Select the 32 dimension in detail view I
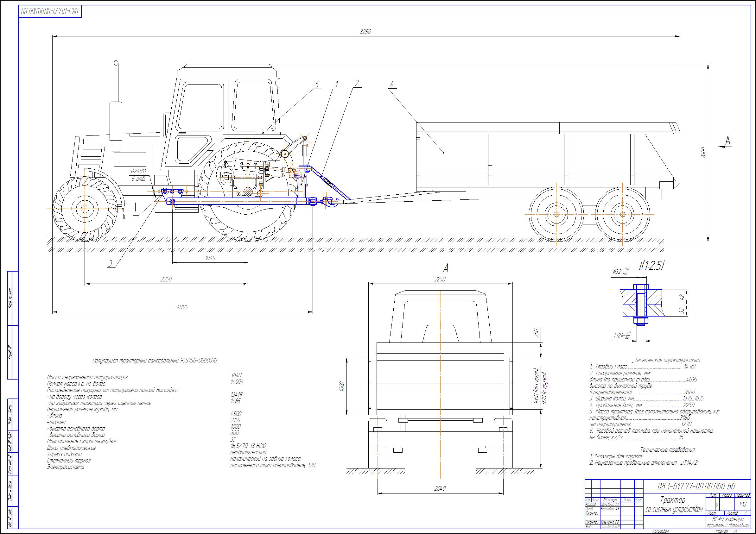 (683, 310)
